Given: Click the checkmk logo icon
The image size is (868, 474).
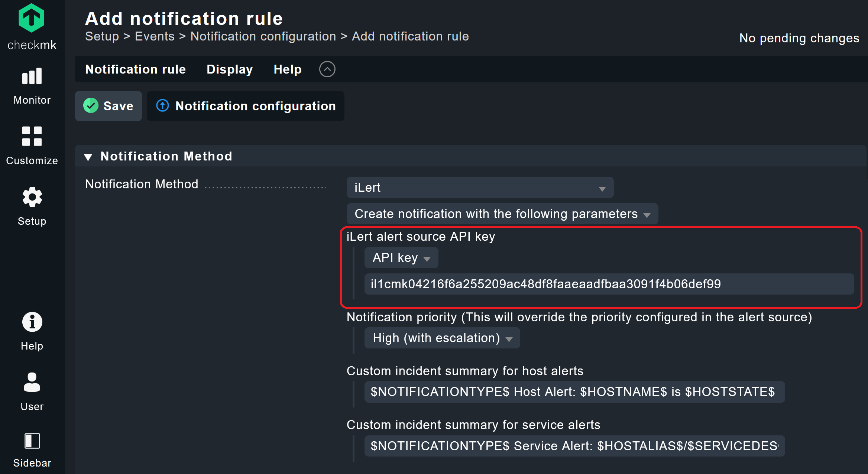Looking at the screenshot, I should pos(32,18).
